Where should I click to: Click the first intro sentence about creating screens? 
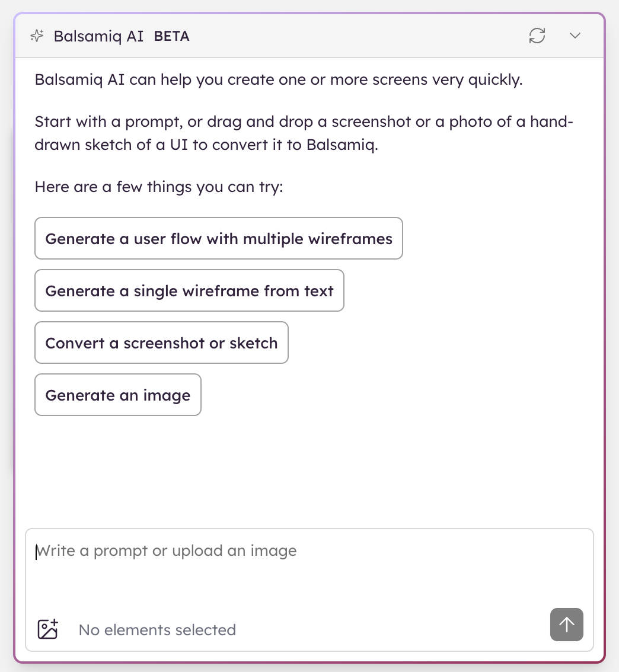click(279, 80)
